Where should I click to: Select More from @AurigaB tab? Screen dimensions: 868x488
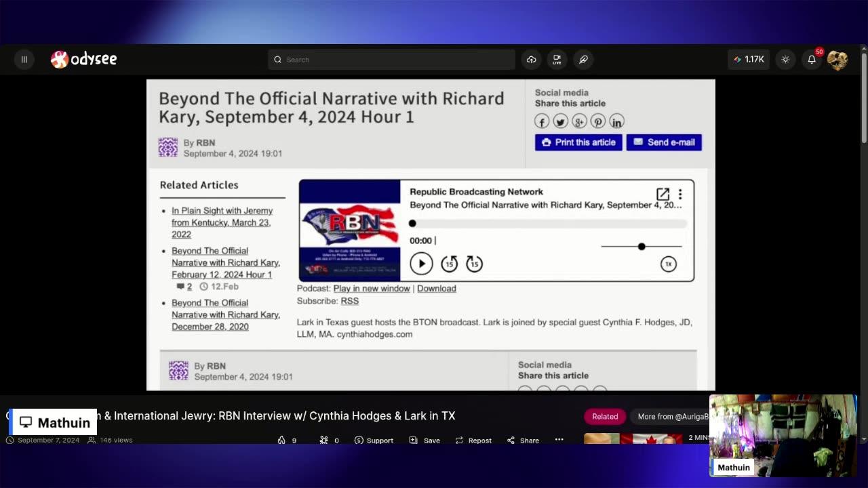click(x=671, y=416)
